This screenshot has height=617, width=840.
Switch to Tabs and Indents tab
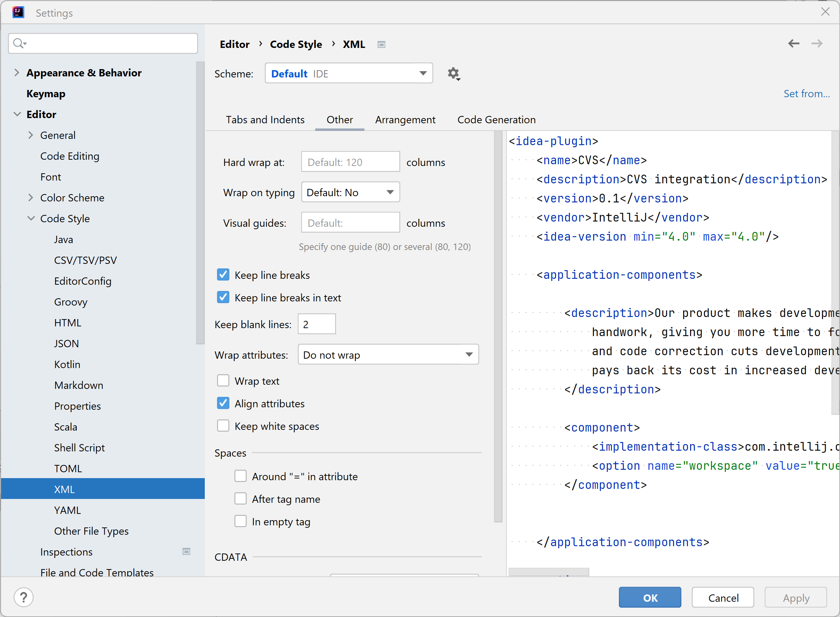265,119
